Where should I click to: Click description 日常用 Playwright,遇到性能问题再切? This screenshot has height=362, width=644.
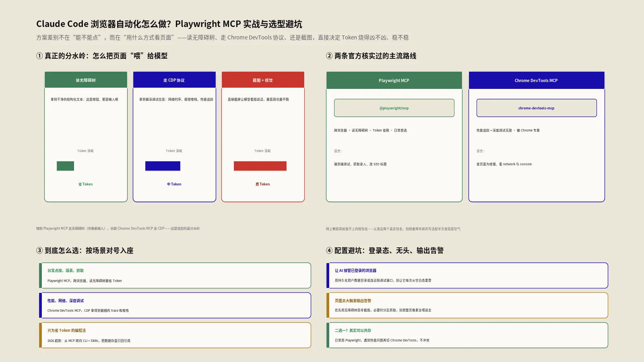pos(382,340)
